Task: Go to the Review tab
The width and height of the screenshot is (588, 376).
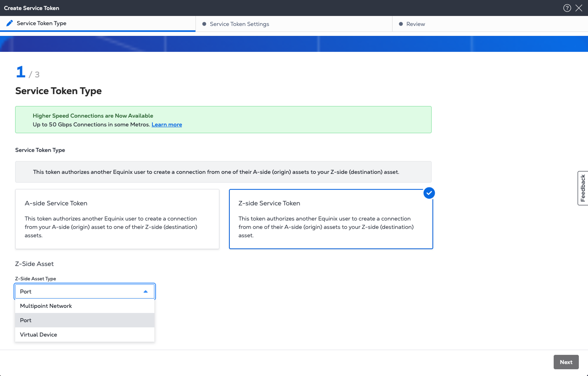Action: click(x=415, y=24)
